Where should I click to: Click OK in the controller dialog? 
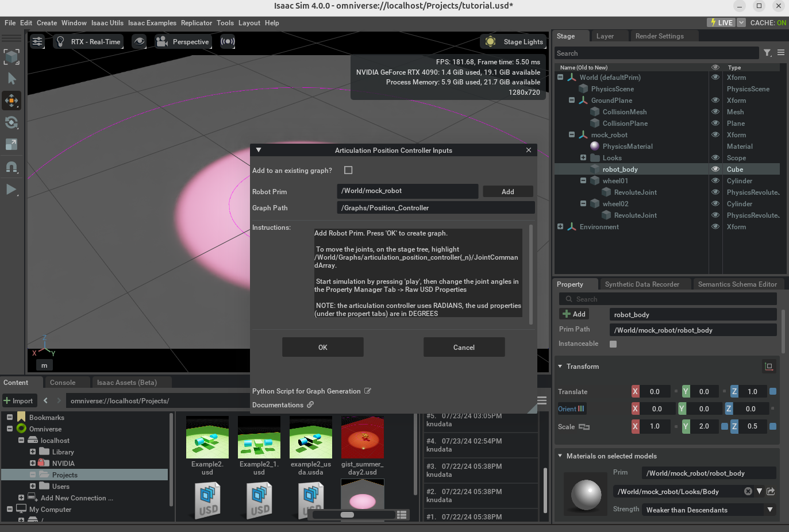pos(323,347)
